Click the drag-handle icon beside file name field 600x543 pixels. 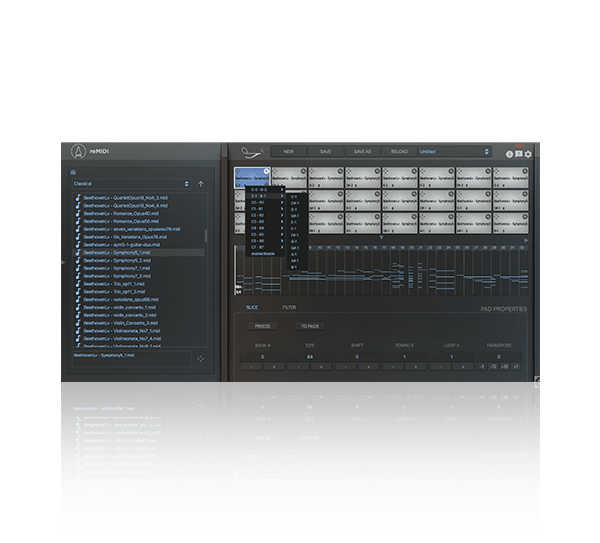(200, 357)
